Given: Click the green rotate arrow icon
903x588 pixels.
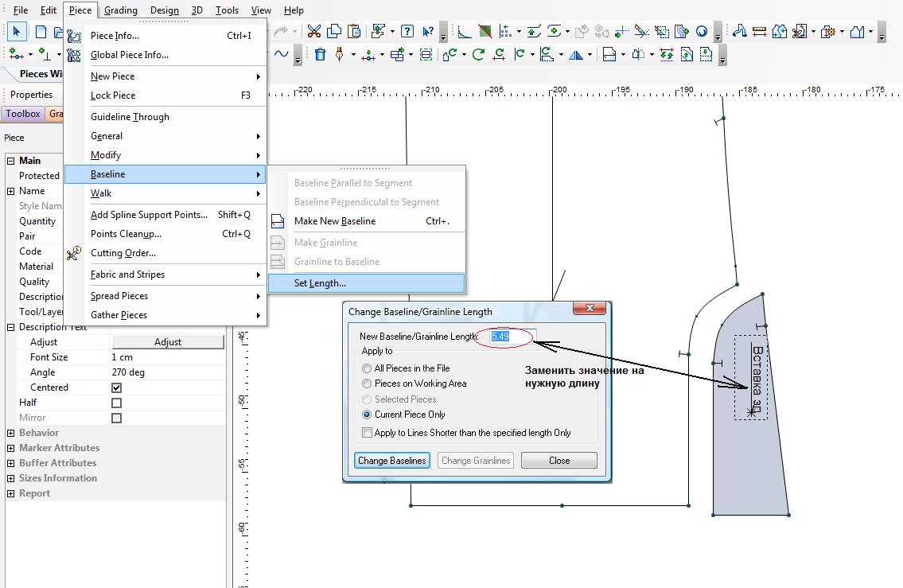Looking at the screenshot, I should pyautogui.click(x=478, y=55).
